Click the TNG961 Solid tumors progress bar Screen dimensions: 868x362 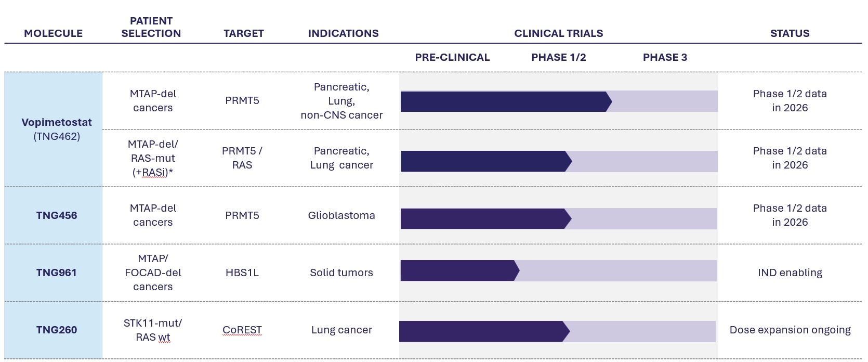457,270
